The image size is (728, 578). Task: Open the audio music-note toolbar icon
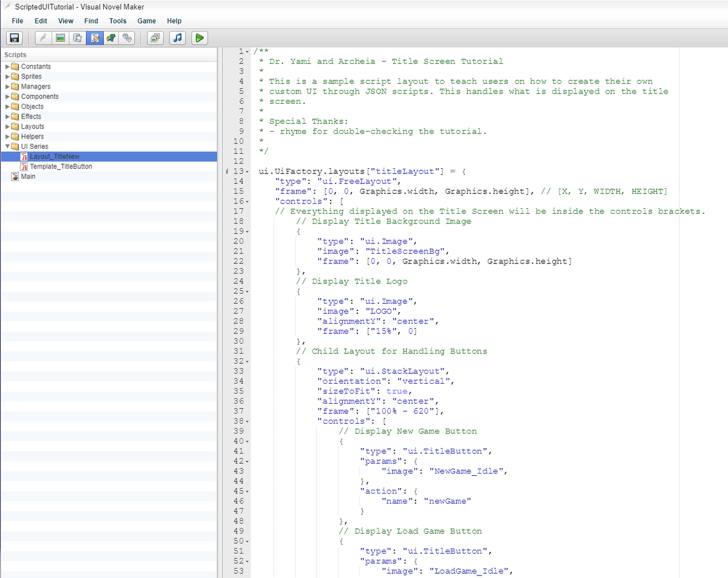(x=177, y=38)
